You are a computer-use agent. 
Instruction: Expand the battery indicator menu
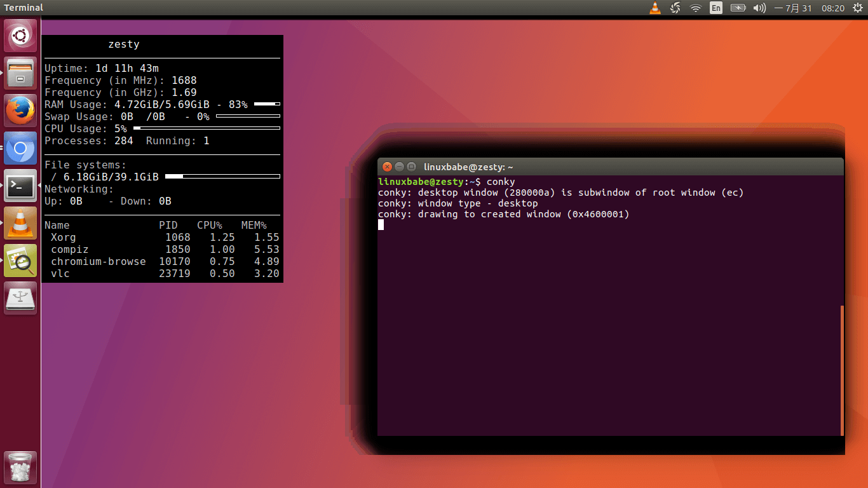tap(738, 8)
